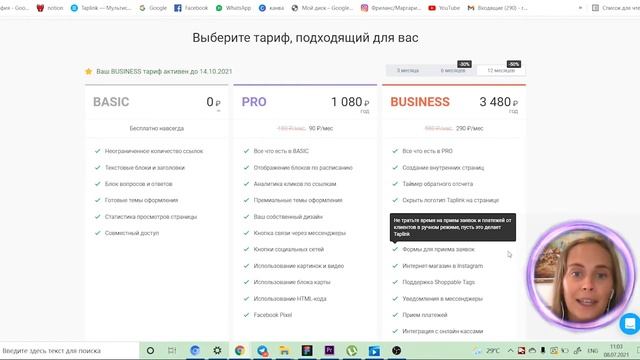Image resolution: width=640 pixels, height=360 pixels.
Task: Click 'Кнопки социальных сетей' feature
Action: pyautogui.click(x=289, y=249)
